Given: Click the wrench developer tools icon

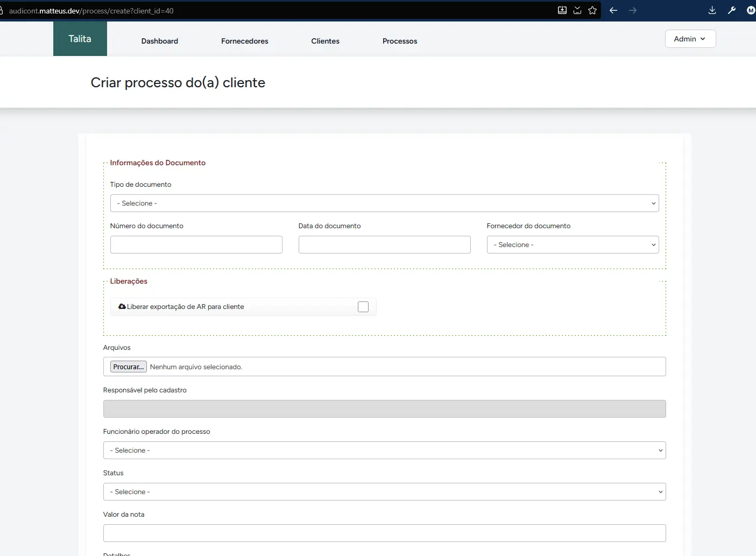Looking at the screenshot, I should pos(732,10).
